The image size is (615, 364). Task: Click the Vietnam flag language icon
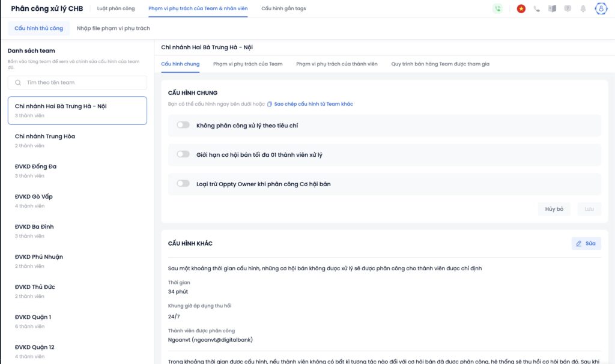coord(521,9)
